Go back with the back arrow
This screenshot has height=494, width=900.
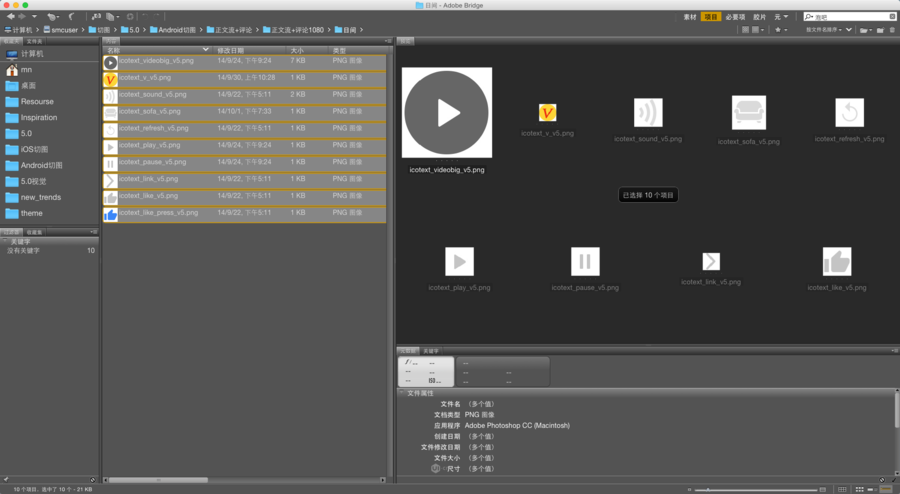11,17
